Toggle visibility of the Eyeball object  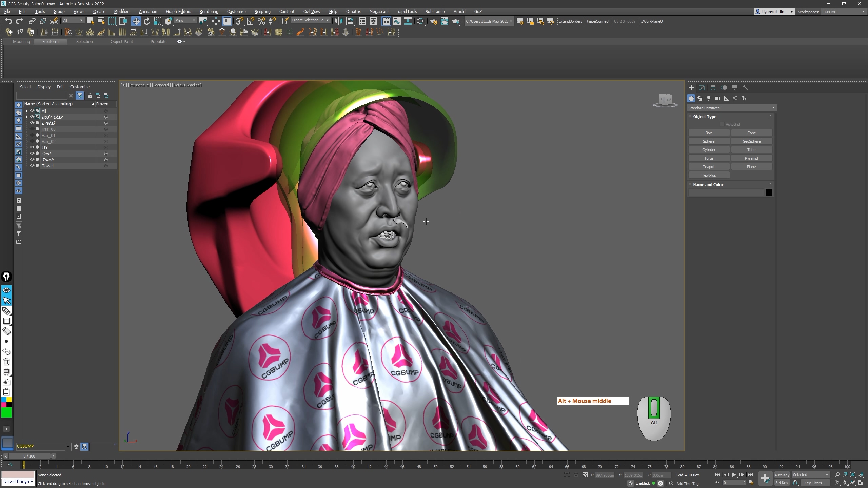32,123
